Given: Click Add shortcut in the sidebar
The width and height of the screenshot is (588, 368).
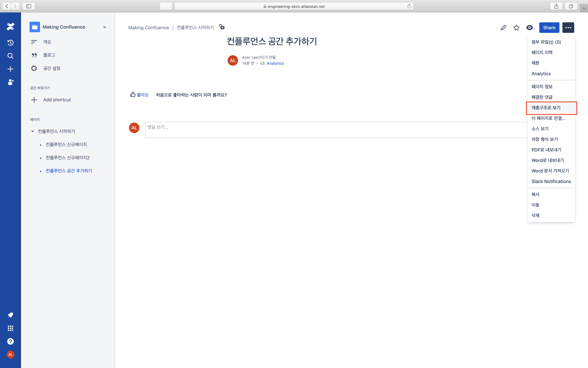Looking at the screenshot, I should click(x=57, y=100).
